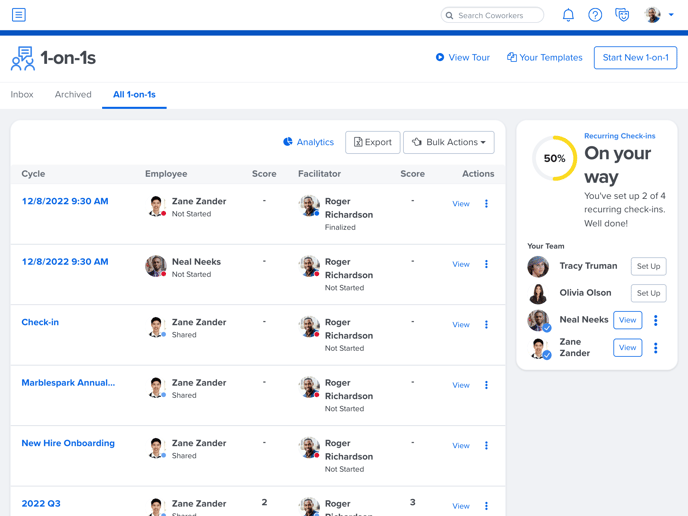Export the 1-on-1s list
This screenshot has height=516, width=688.
pos(373,142)
